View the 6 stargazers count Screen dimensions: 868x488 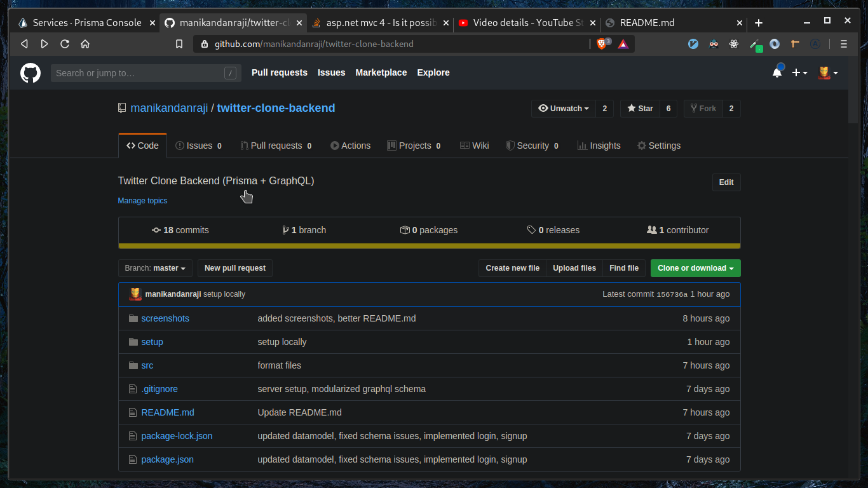668,109
